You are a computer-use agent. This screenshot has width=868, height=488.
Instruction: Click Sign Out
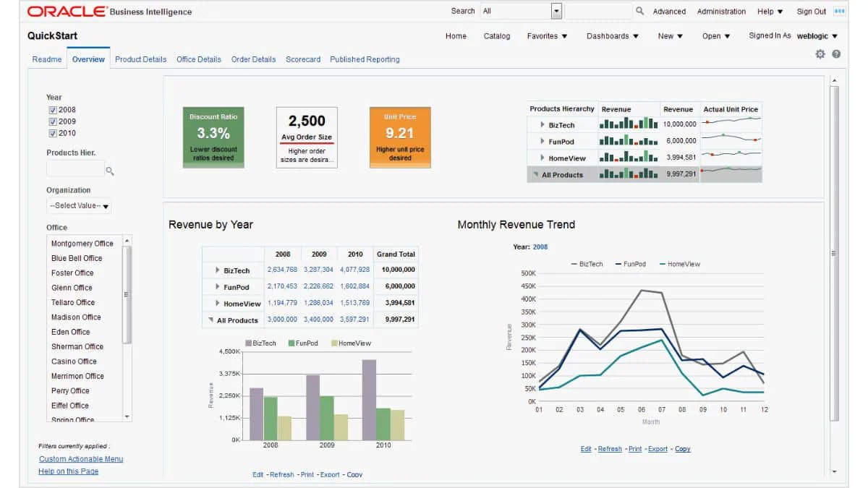(x=811, y=12)
